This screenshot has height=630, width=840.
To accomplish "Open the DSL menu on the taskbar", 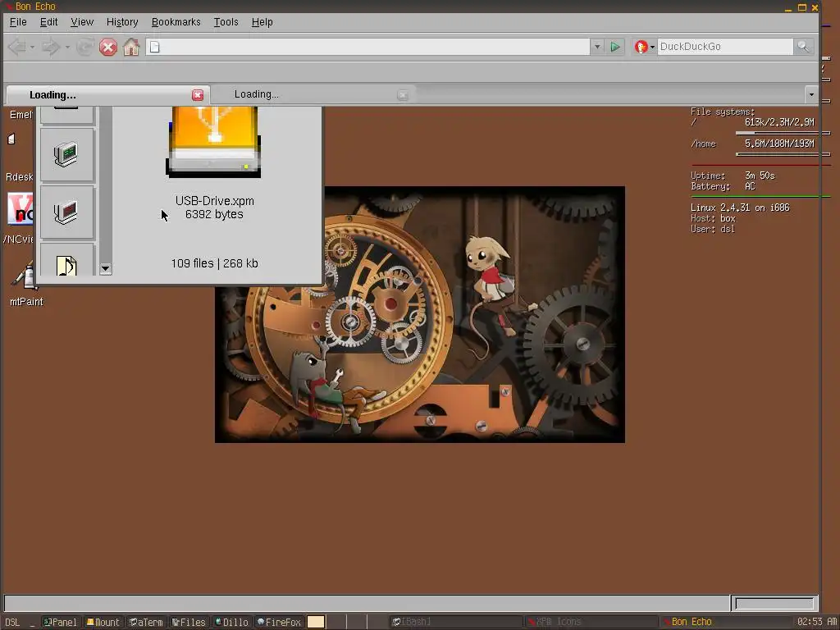I will 12,622.
